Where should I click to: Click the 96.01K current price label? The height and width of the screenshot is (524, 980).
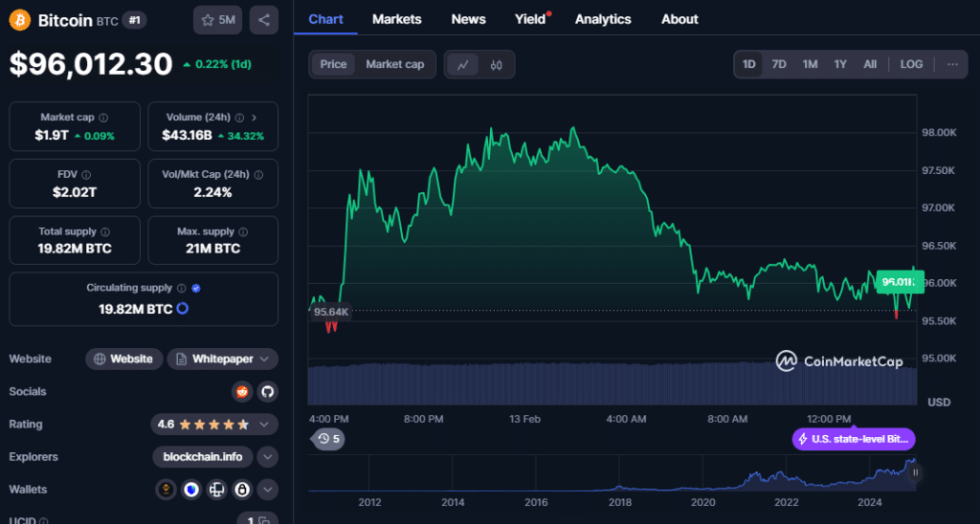point(900,282)
